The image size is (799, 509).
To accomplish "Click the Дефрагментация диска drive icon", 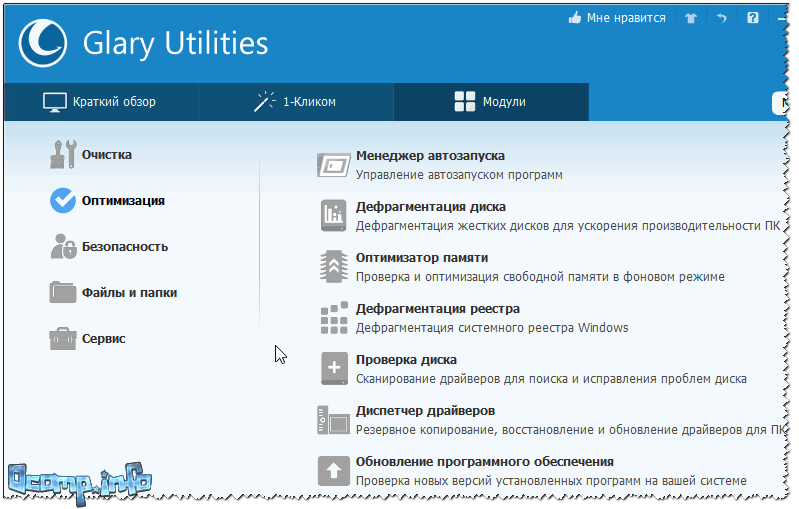I will [x=334, y=216].
